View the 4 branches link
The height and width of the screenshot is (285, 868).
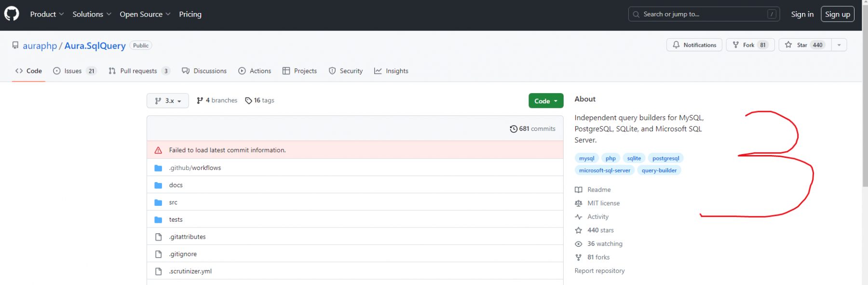(217, 100)
